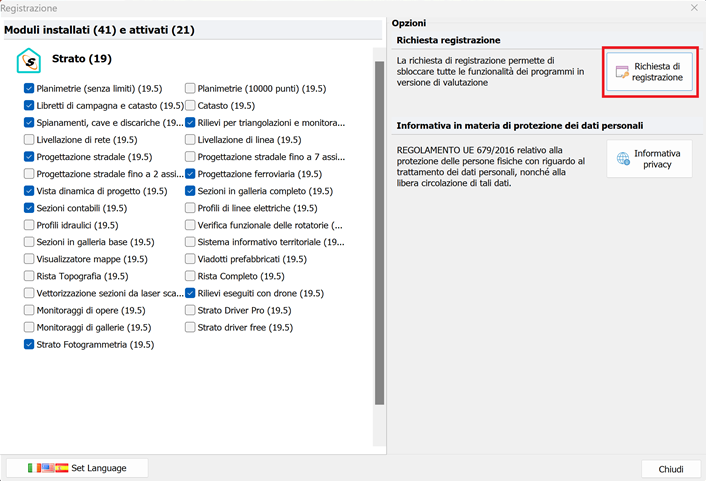The image size is (706, 481).
Task: Uncheck Strato Fotogrammetria (19.5)
Action: (28, 345)
